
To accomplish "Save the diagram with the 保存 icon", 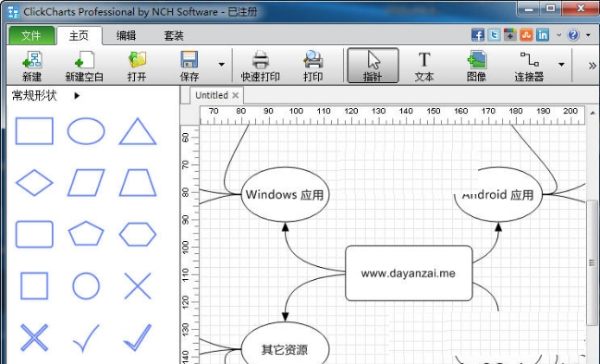I will tap(190, 66).
